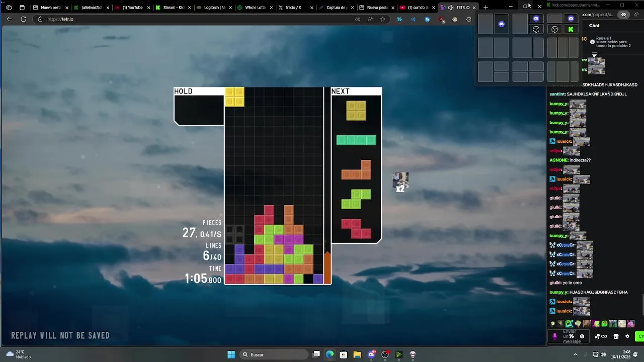This screenshot has width=644, height=362.
Task: Pick the Kick slot in third snap layout
Action: point(571,30)
